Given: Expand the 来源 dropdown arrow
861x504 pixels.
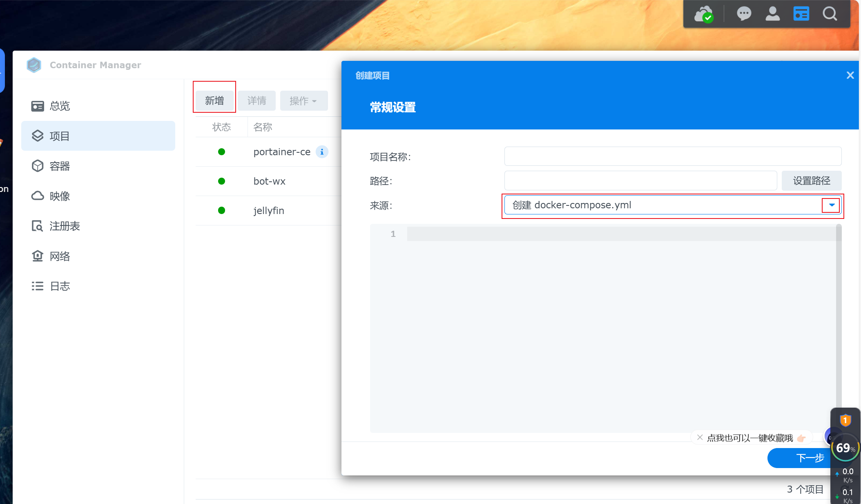Looking at the screenshot, I should tap(831, 205).
